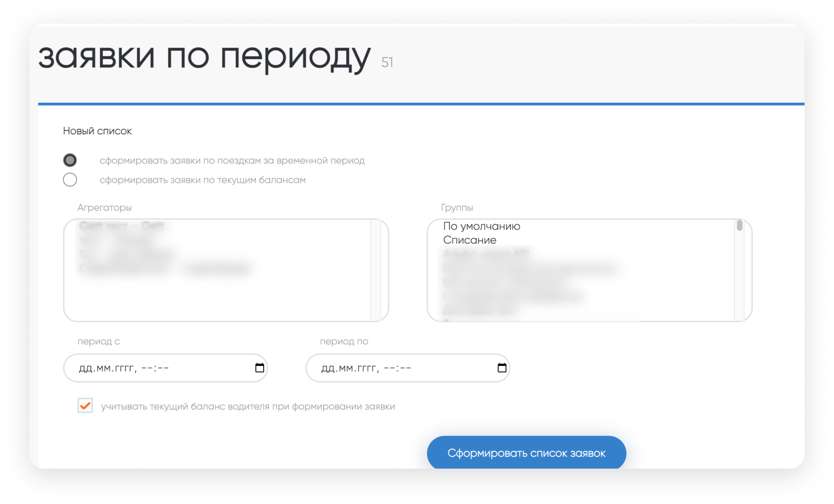Select radio for trips over time period
Viewport: 834px width, 504px height.
point(70,160)
